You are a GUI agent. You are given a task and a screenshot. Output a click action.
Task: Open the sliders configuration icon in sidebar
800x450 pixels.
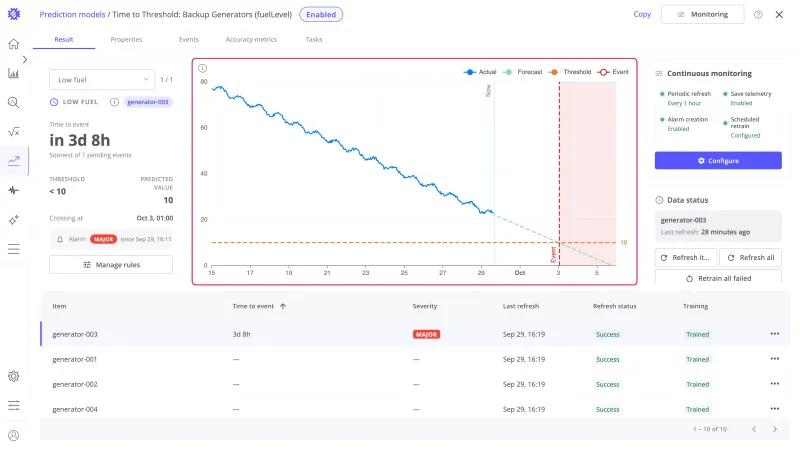pyautogui.click(x=14, y=406)
